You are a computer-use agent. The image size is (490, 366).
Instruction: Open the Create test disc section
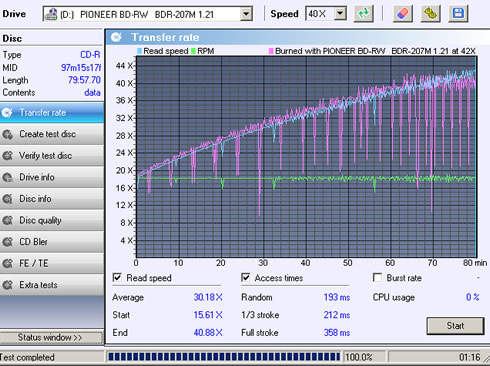coord(52,134)
